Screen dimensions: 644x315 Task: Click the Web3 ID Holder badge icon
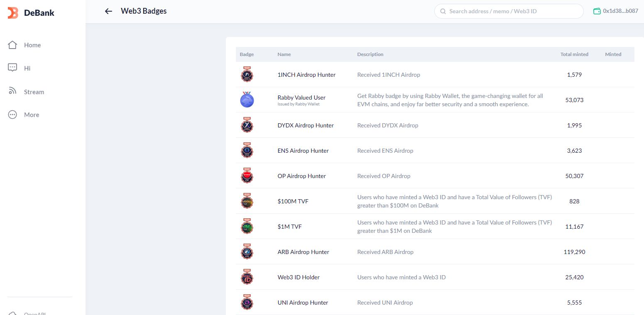click(x=247, y=277)
